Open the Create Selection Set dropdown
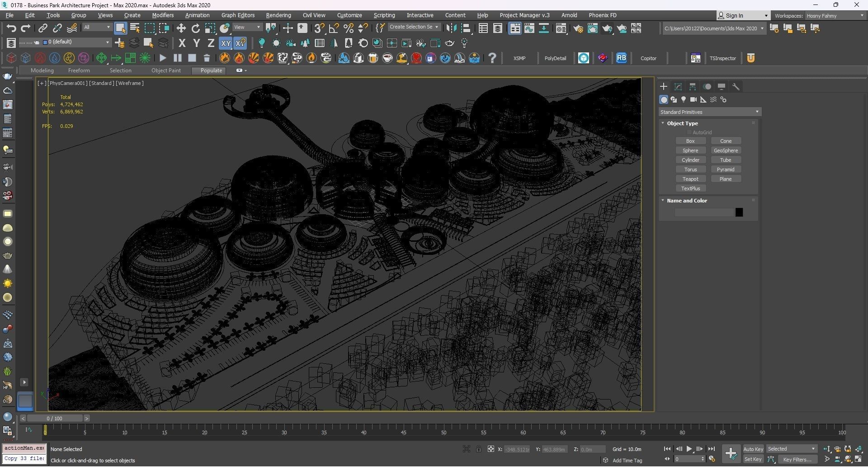Image resolution: width=868 pixels, height=470 pixels. pos(414,27)
